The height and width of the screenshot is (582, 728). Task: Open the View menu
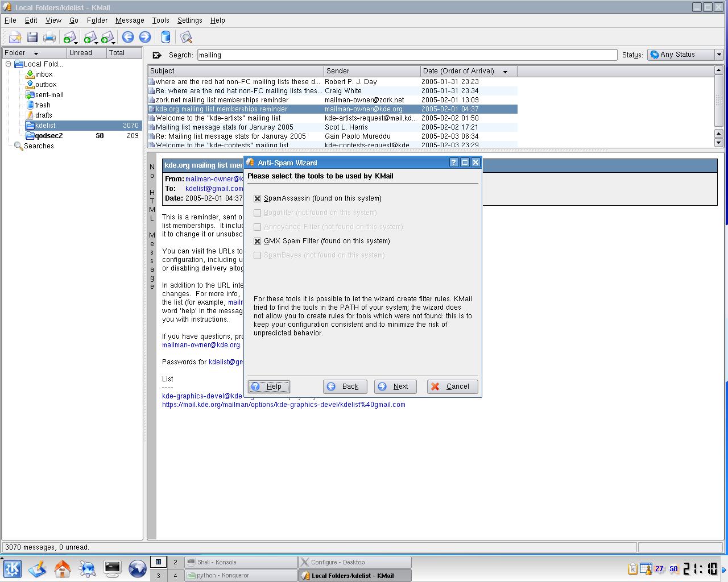[53, 20]
